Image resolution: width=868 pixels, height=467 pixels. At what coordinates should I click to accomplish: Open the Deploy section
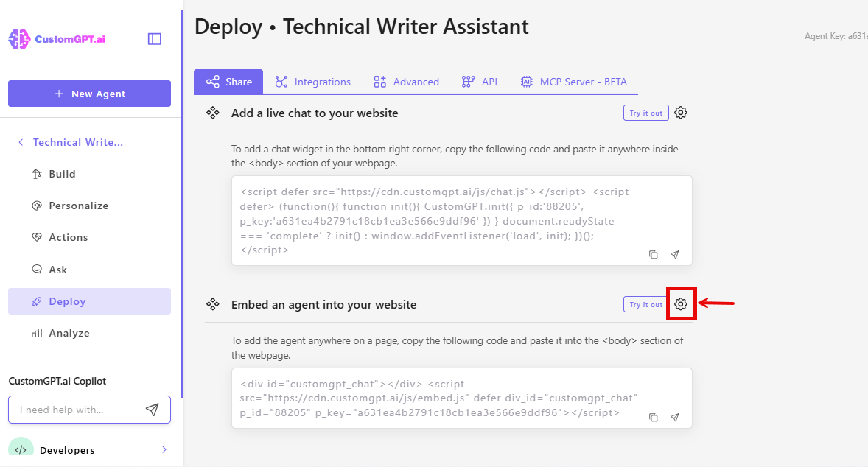pos(89,301)
